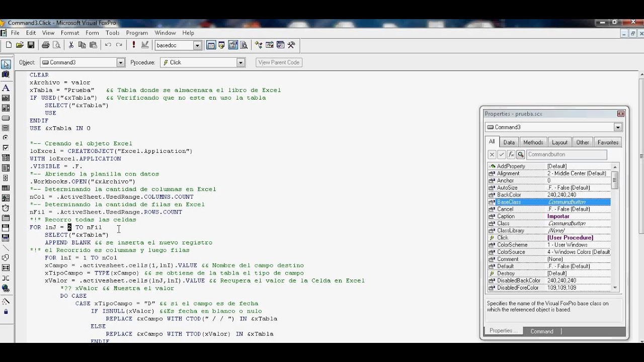
Task: Choose the Select Objects pointer tool
Action: pos(6,64)
